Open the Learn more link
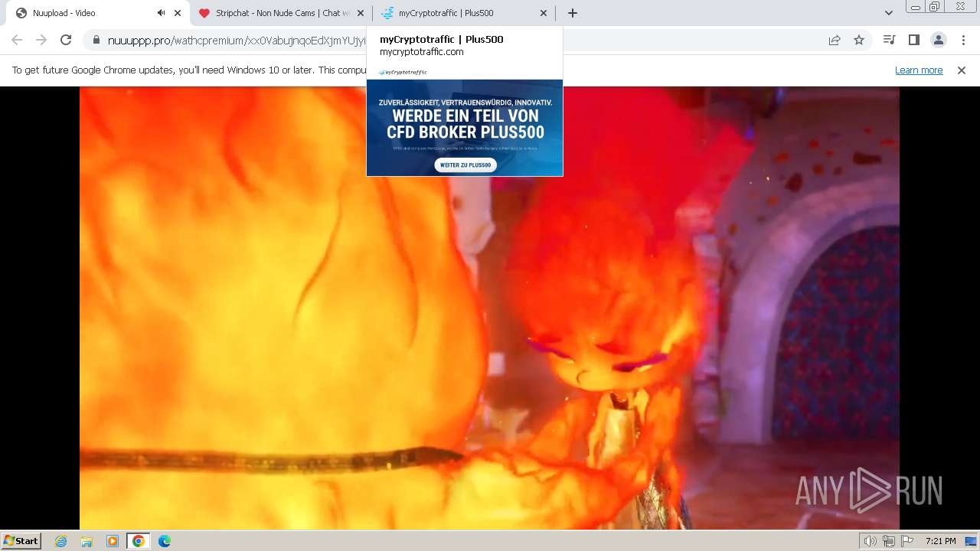Viewport: 980px width, 551px height. pyautogui.click(x=919, y=70)
